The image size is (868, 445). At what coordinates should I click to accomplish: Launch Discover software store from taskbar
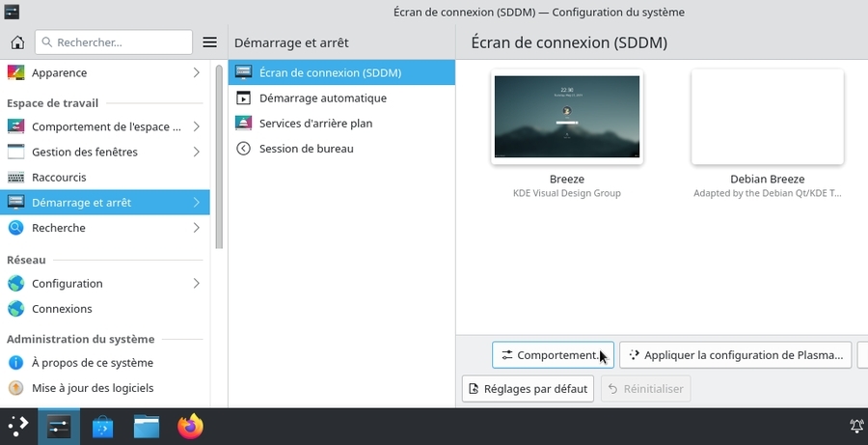[x=102, y=427]
